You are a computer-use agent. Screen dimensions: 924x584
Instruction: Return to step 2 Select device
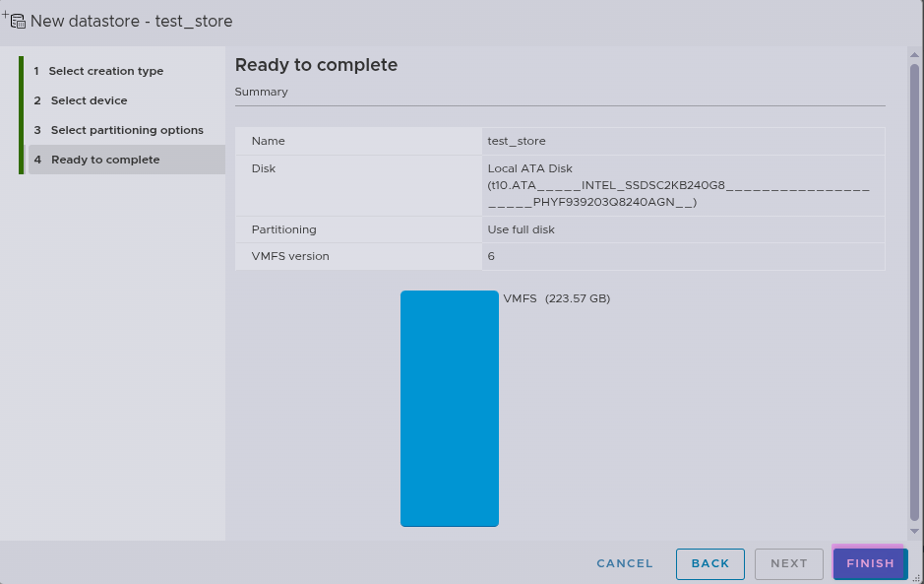point(89,100)
